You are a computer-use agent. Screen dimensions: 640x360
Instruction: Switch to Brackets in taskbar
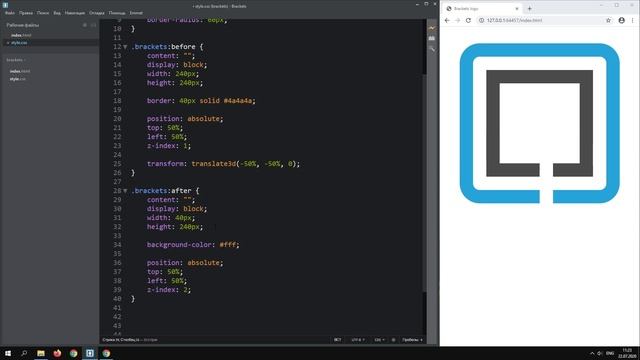tap(90, 353)
